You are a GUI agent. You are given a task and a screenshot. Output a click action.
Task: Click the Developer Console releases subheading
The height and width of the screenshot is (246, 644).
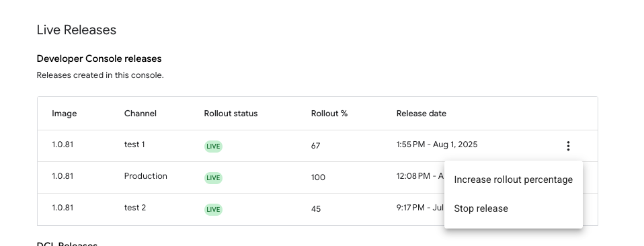coord(99,58)
